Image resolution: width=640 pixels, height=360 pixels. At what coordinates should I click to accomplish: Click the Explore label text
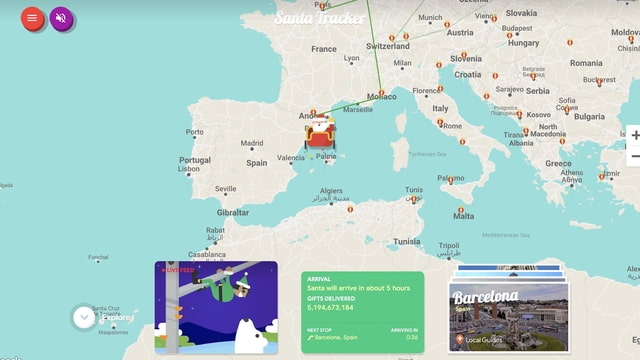point(116,318)
